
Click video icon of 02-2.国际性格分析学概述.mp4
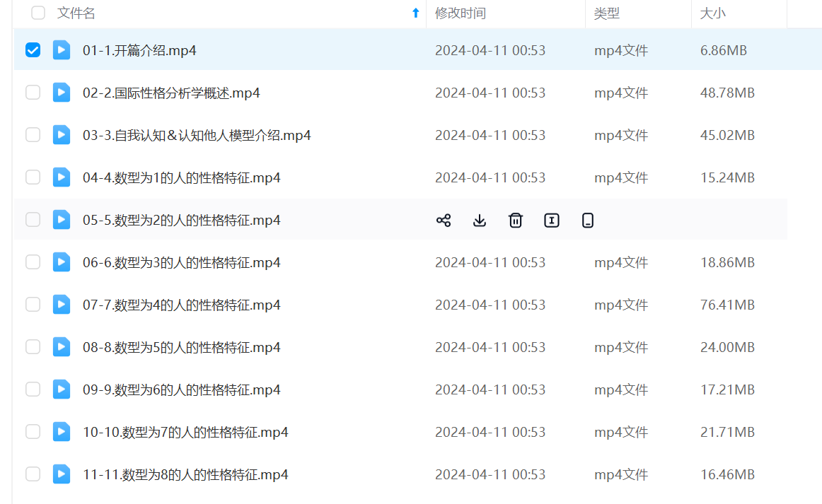pos(62,93)
